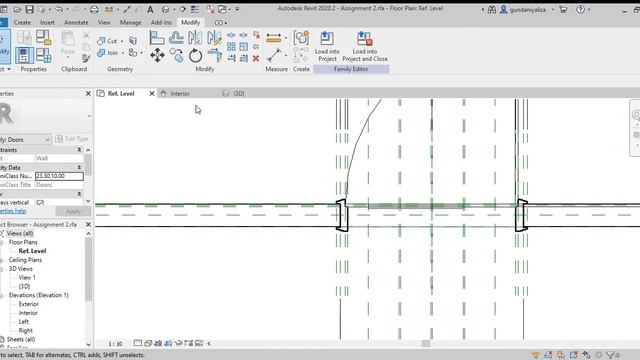
Task: Activate the Move tool
Action: click(157, 55)
